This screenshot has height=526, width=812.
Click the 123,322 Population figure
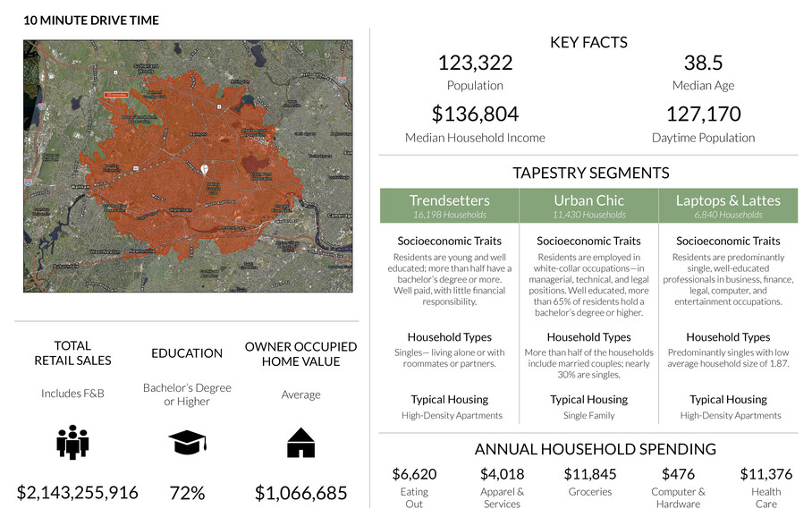[475, 63]
